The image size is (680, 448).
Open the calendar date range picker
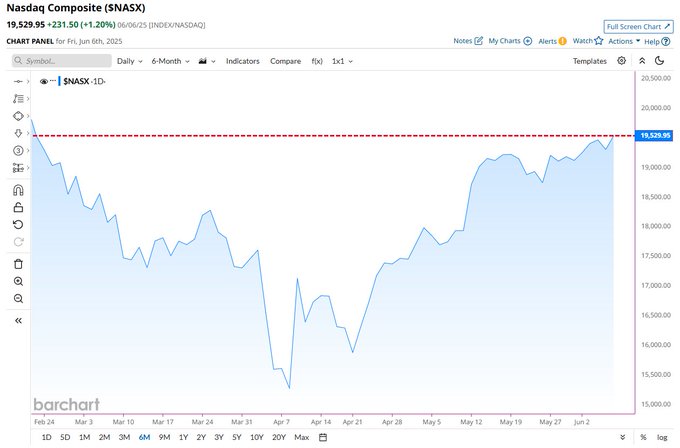pos(323,437)
